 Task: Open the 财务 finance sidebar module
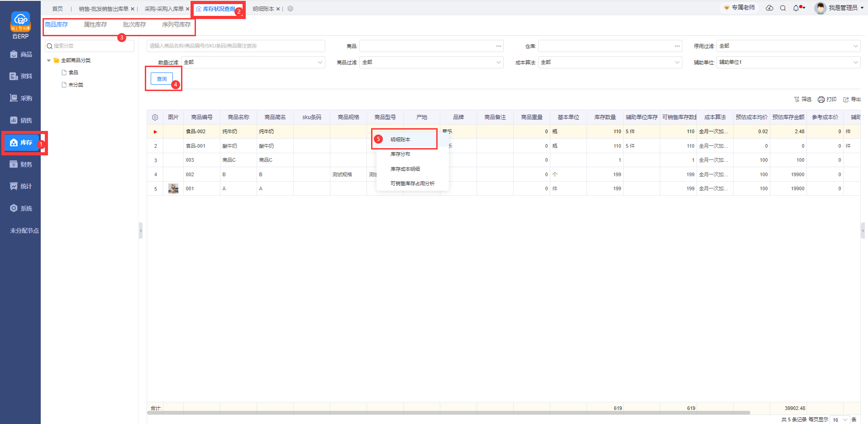(21, 164)
